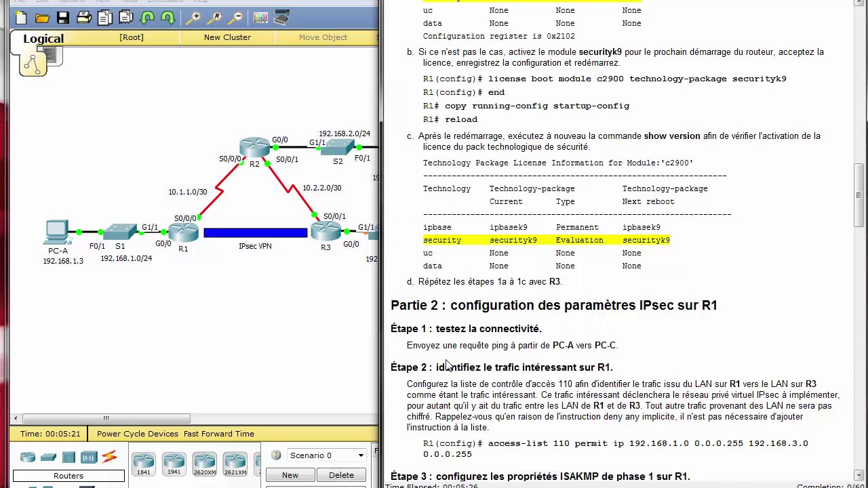Zoom out with the minus magnifier
This screenshot has width=868, height=488.
[x=236, y=18]
